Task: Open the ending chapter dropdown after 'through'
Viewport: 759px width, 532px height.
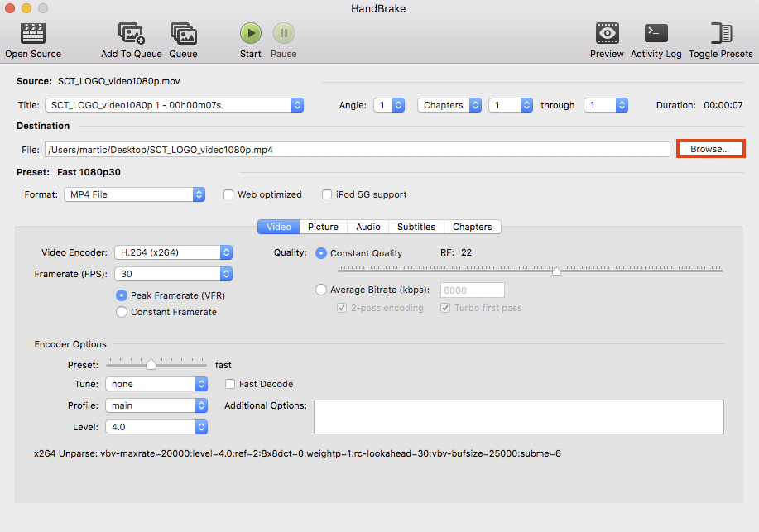Action: pyautogui.click(x=606, y=105)
